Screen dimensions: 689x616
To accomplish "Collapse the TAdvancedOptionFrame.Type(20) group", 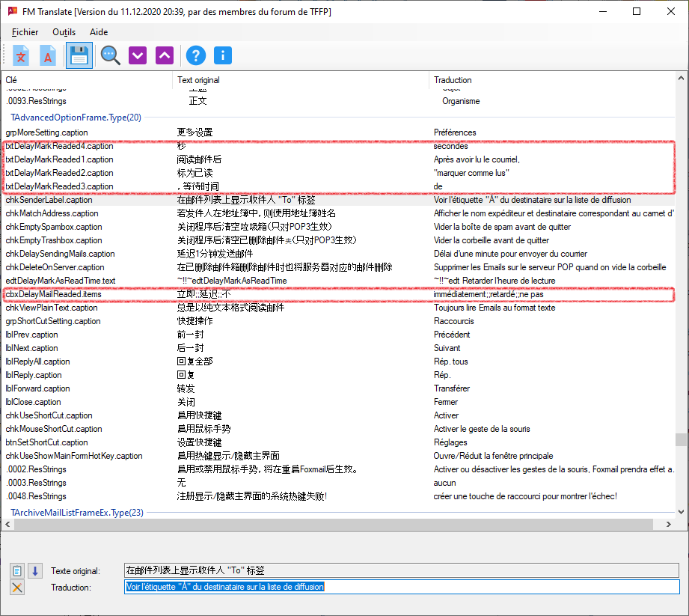I will (76, 118).
